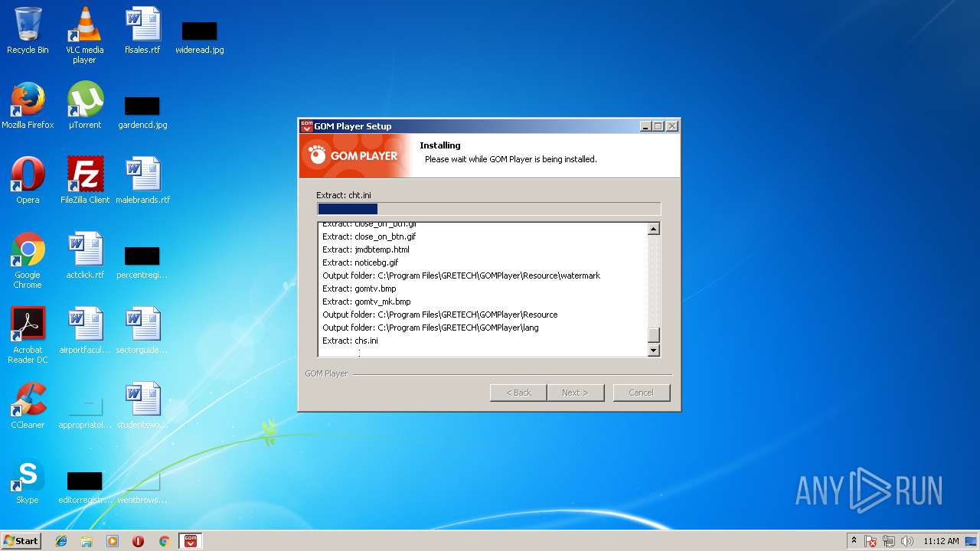This screenshot has height=551, width=980.
Task: Show hidden system tray icons
Action: 854,541
